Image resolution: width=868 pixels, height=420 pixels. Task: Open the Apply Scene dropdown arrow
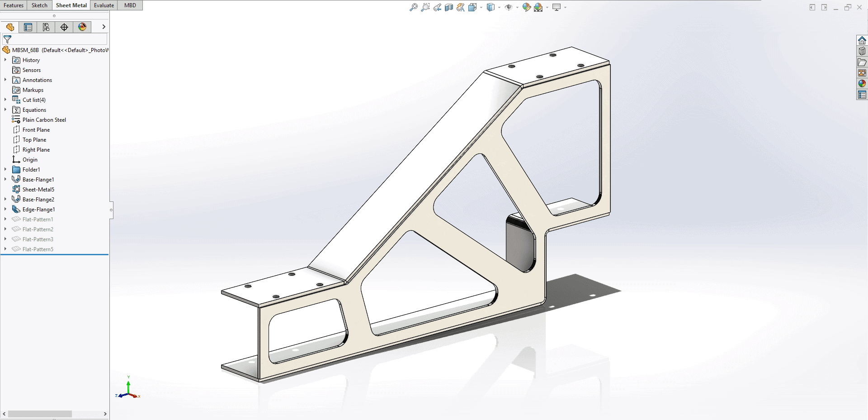click(x=547, y=7)
